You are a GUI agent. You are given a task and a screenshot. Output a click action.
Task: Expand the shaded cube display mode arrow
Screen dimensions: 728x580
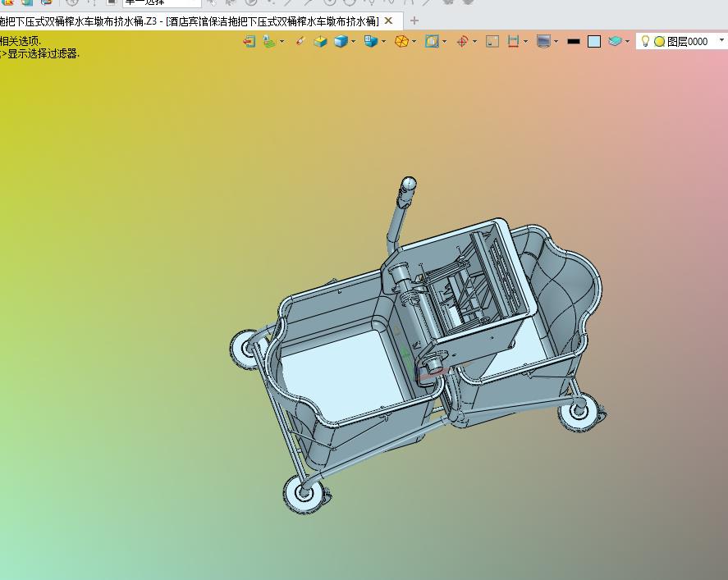[x=354, y=42]
